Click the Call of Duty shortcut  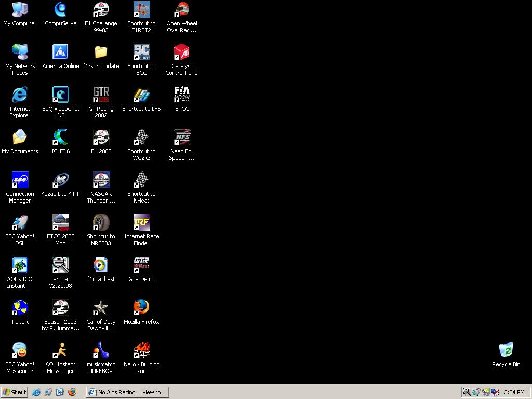pos(101,308)
